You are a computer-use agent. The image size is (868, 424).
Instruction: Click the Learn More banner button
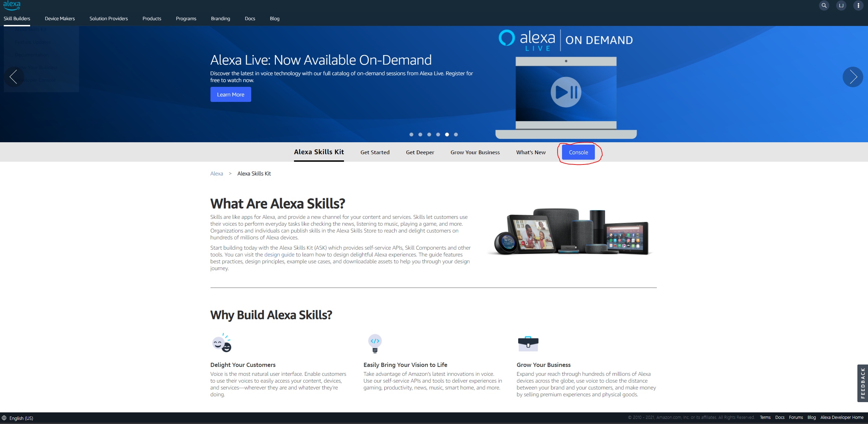[x=230, y=95]
